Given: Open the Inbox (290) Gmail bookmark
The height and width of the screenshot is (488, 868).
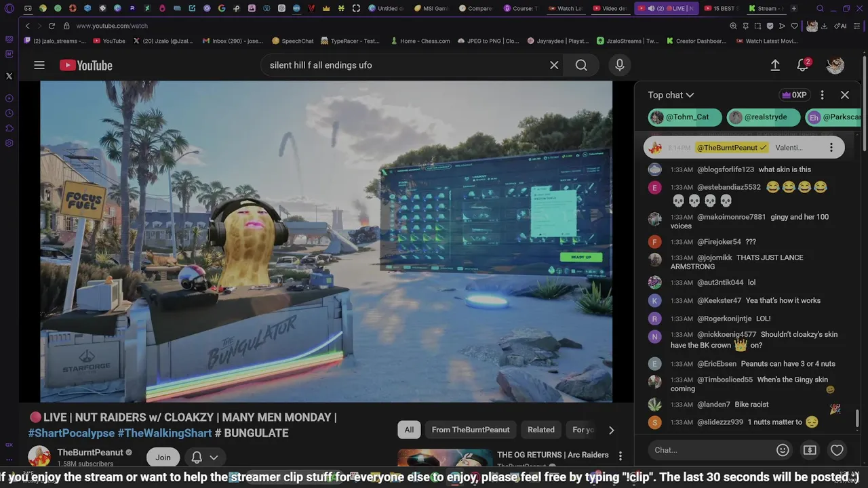Looking at the screenshot, I should (233, 41).
